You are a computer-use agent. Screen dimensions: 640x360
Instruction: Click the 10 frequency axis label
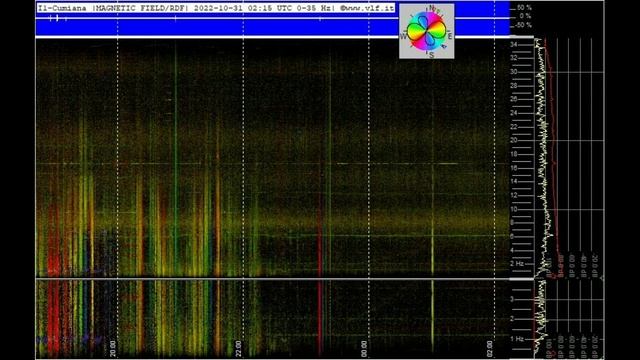(513, 209)
